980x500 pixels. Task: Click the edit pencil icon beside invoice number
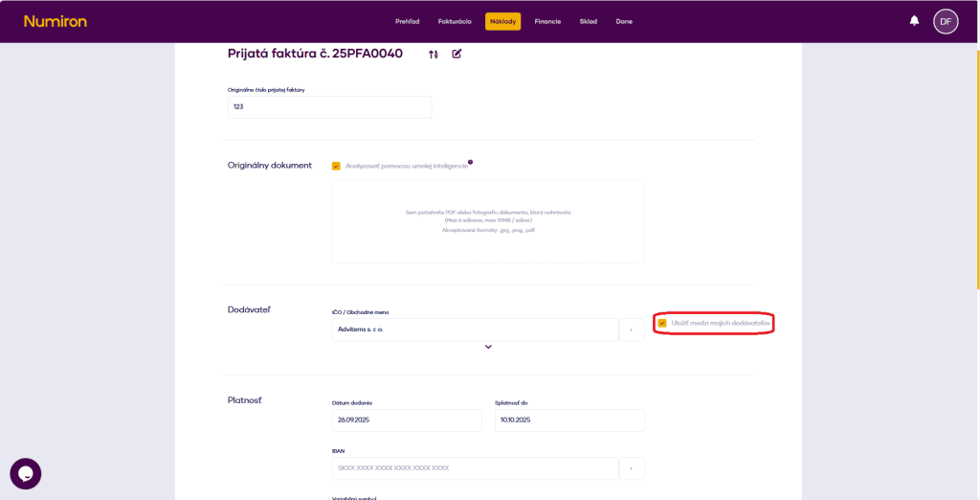tap(457, 54)
